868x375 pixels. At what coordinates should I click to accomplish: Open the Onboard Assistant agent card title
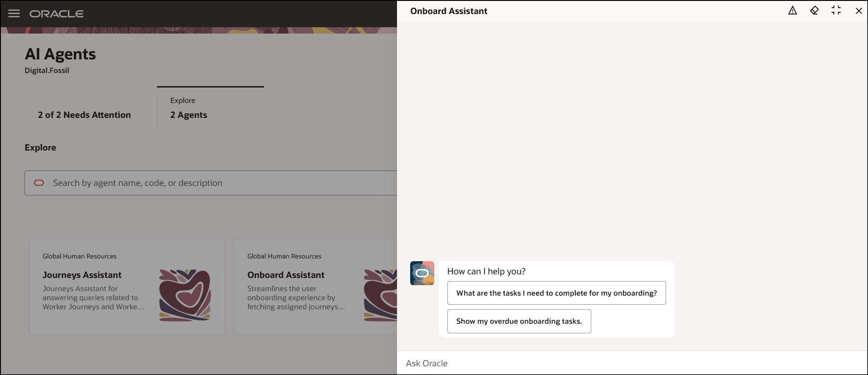286,275
